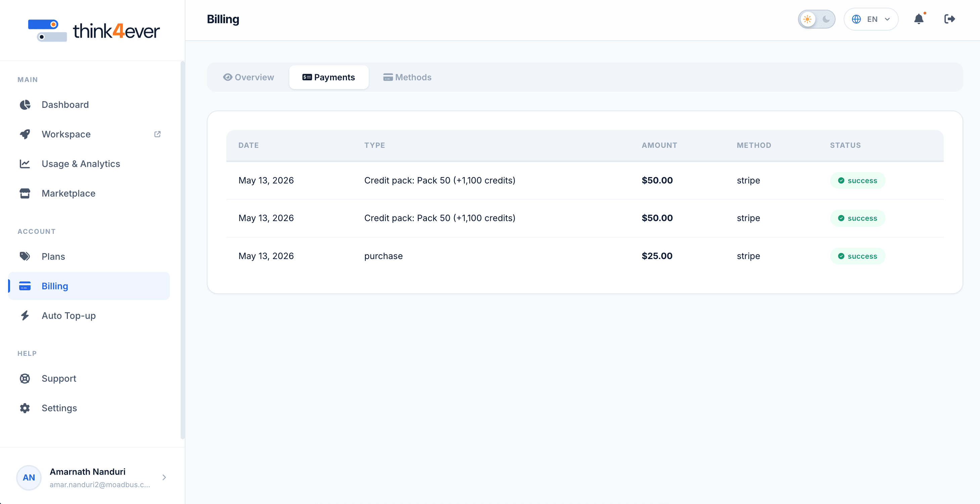This screenshot has width=980, height=504.
Task: Open Settings from the sidebar
Action: [x=89, y=408]
